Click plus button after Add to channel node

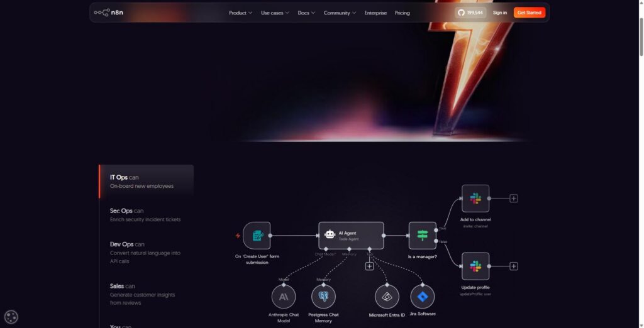[x=513, y=199]
